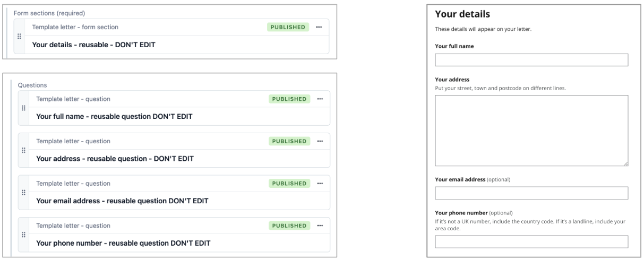Open three-dot menu for Your details section
This screenshot has height=260, width=644.
tap(319, 27)
